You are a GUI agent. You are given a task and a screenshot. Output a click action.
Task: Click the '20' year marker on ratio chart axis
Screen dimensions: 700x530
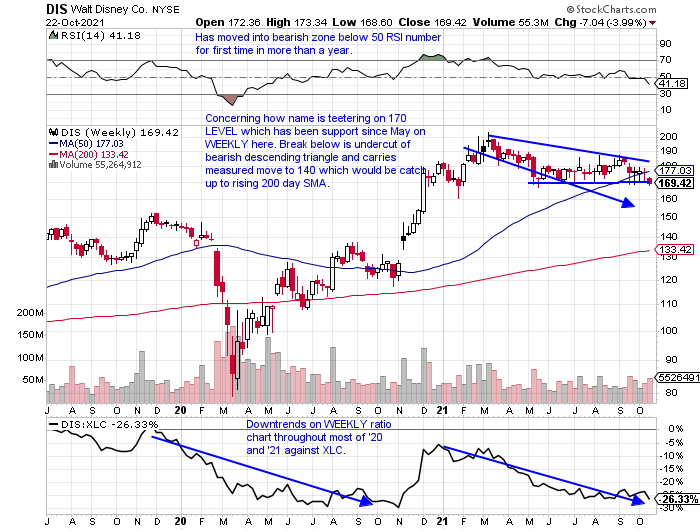(x=180, y=521)
